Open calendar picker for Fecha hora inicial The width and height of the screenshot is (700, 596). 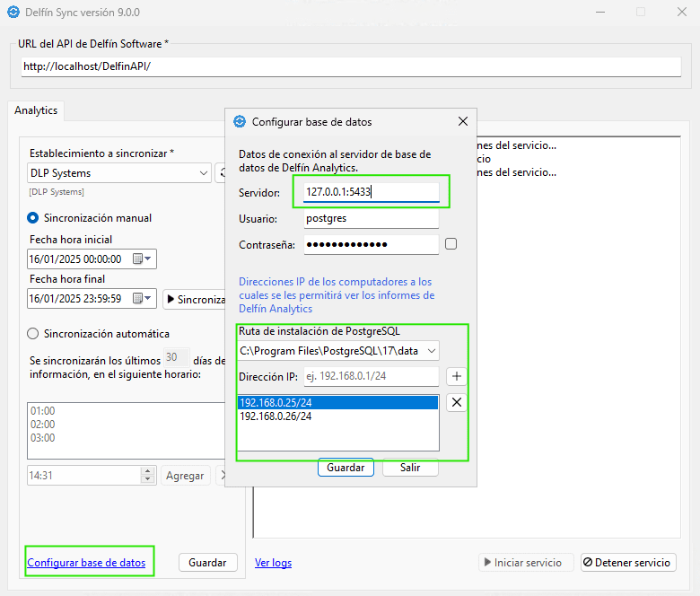143,259
